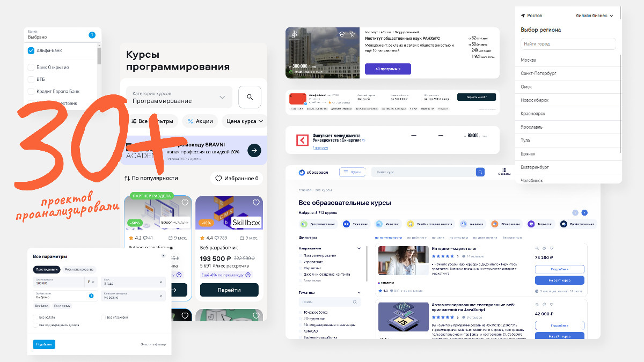Check the Альфа-Банк checkbox
Image resolution: width=644 pixels, height=362 pixels.
click(31, 51)
